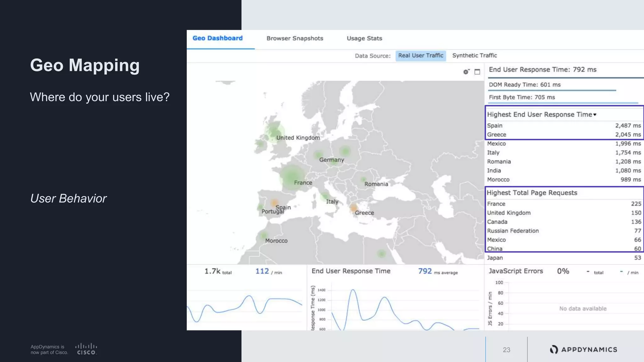Select France in page requests list
The height and width of the screenshot is (362, 644).
(x=564, y=204)
